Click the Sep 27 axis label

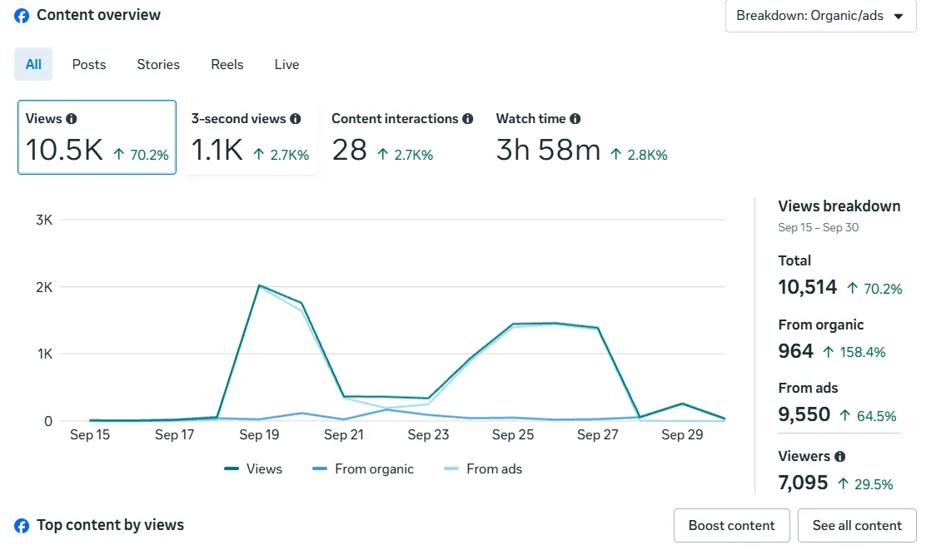click(598, 435)
